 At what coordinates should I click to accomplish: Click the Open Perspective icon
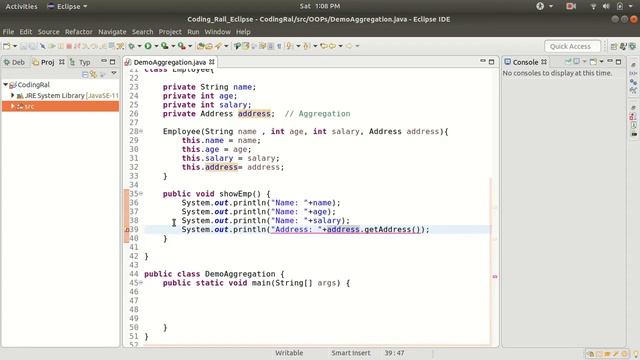[613, 47]
